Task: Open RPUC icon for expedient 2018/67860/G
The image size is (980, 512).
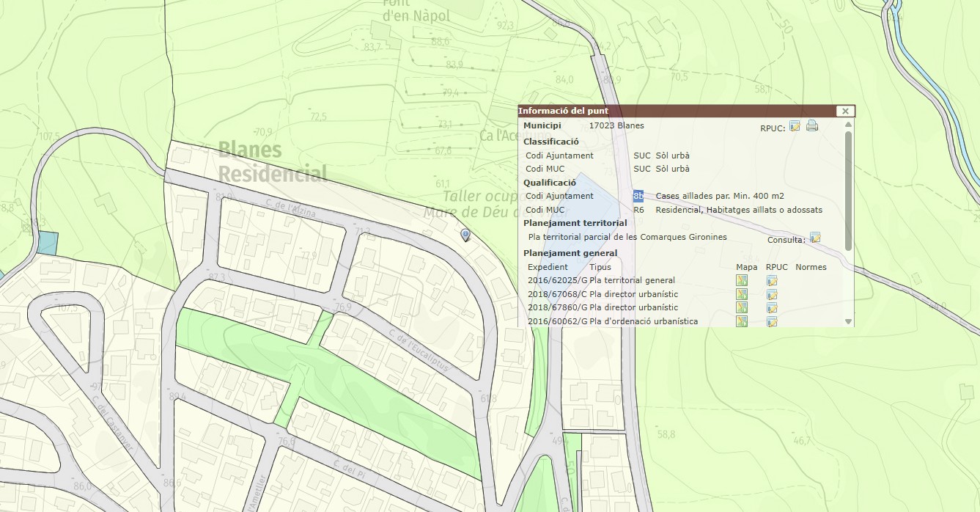Action: tap(772, 307)
